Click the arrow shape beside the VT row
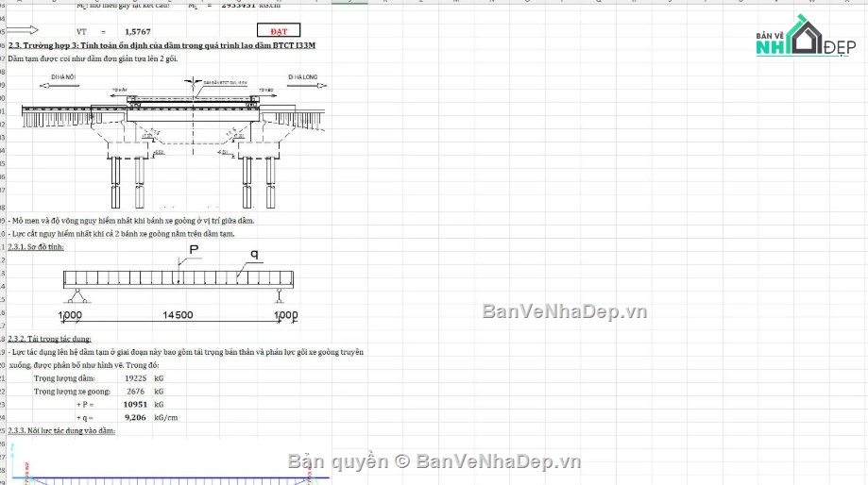The image size is (868, 485). point(23,30)
